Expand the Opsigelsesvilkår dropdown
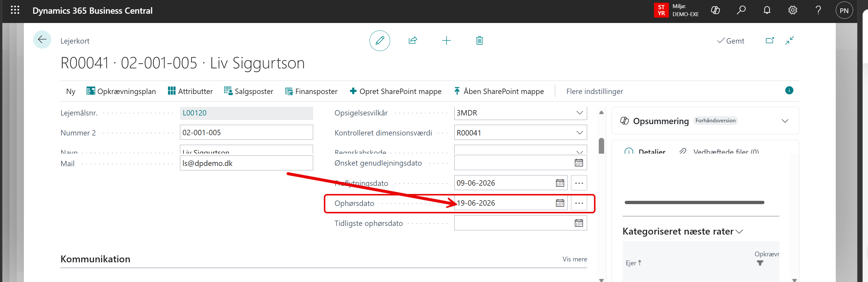The image size is (868, 282). (579, 113)
